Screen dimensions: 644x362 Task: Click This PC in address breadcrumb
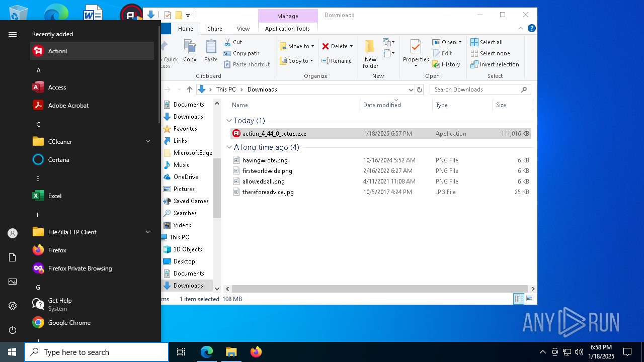(x=226, y=89)
